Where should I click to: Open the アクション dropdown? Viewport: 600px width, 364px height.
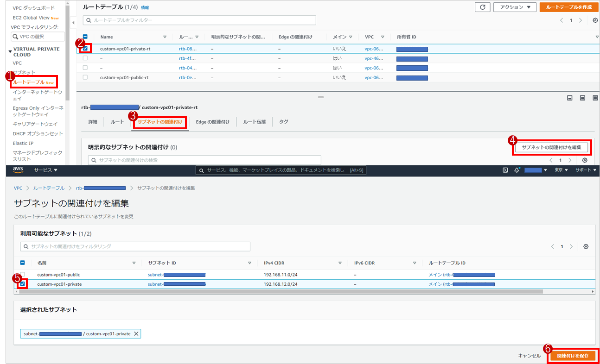coord(515,7)
